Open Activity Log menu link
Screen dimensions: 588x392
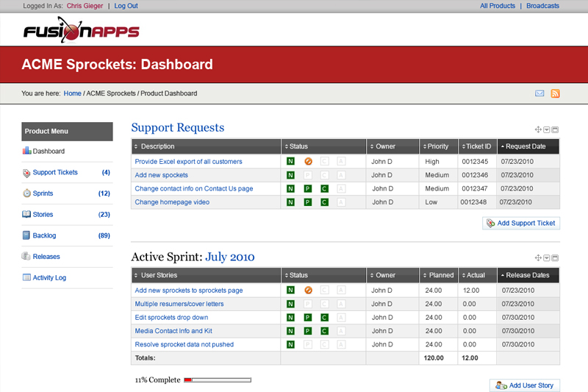click(49, 277)
